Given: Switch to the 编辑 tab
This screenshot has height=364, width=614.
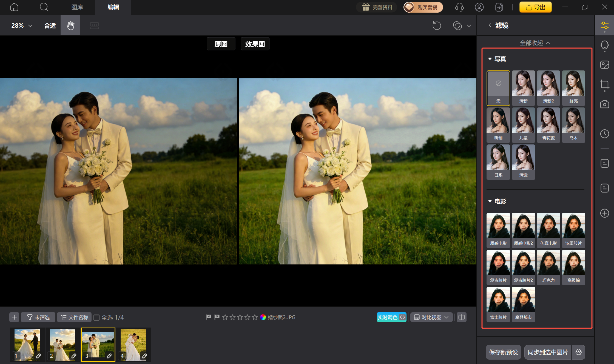Looking at the screenshot, I should click(x=113, y=7).
